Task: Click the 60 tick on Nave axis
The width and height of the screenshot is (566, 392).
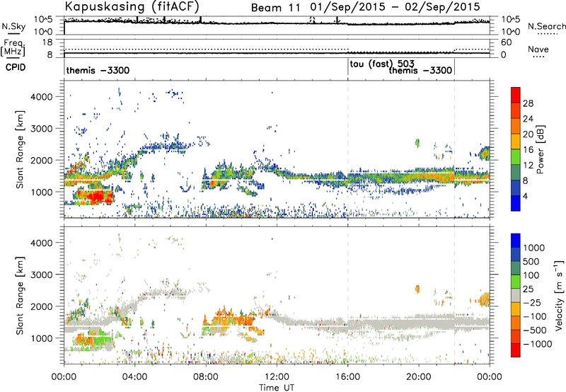Action: coord(507,42)
